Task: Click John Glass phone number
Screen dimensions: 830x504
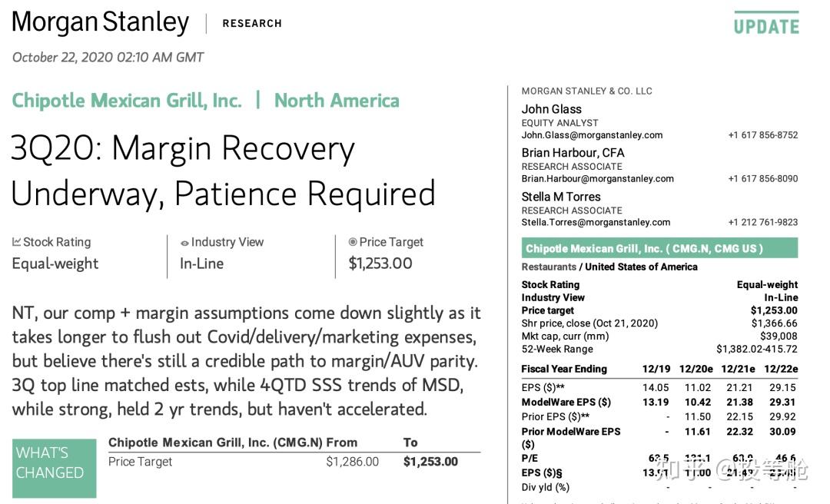Action: coord(763,135)
